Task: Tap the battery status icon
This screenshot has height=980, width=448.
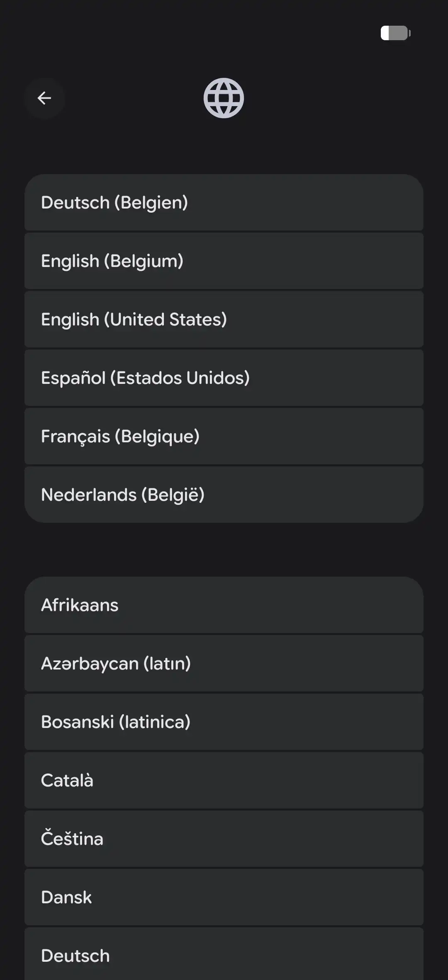Action: coord(395,33)
